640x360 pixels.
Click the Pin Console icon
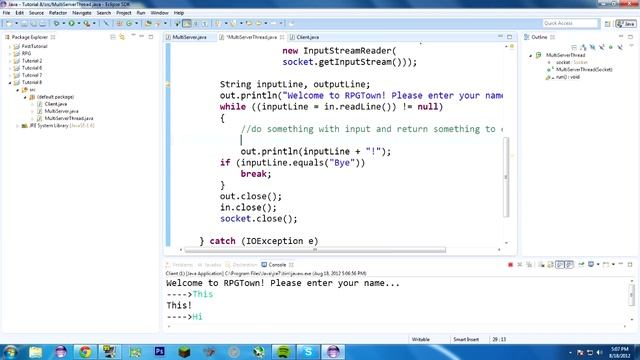(581, 264)
